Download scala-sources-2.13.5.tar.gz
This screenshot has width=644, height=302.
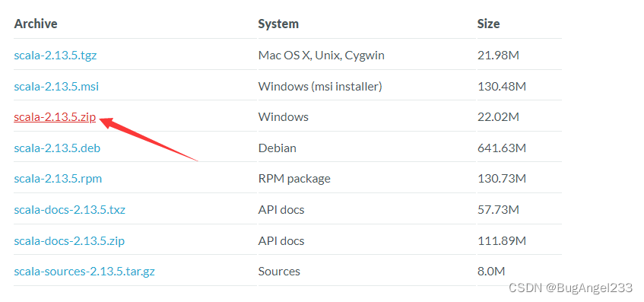84,271
